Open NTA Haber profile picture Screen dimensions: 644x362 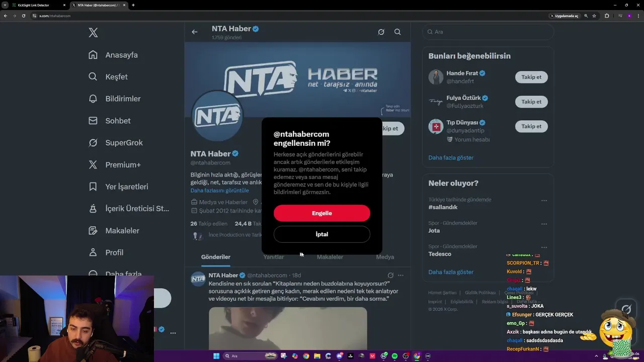(217, 116)
